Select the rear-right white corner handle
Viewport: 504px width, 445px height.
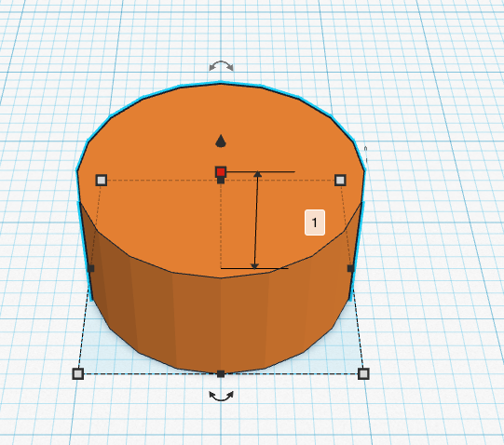pos(340,180)
